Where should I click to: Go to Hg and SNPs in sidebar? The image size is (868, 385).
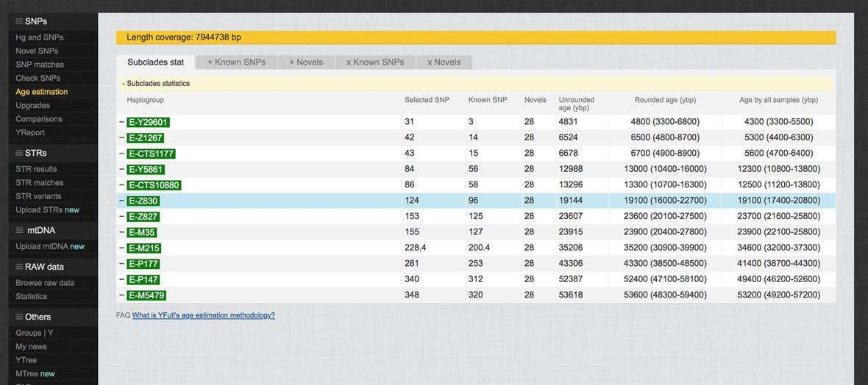click(39, 37)
